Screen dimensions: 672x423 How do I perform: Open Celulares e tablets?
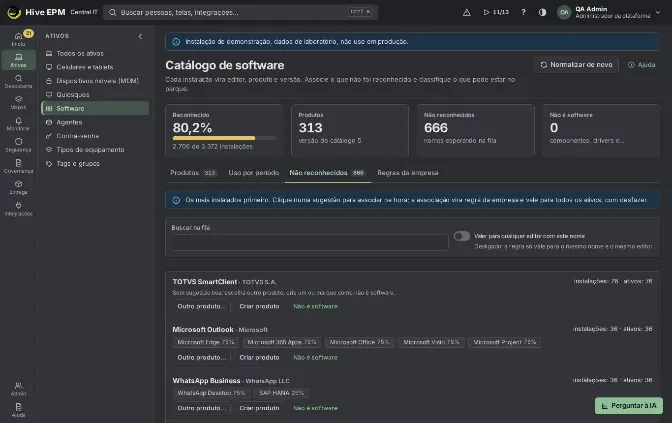[x=95, y=67]
